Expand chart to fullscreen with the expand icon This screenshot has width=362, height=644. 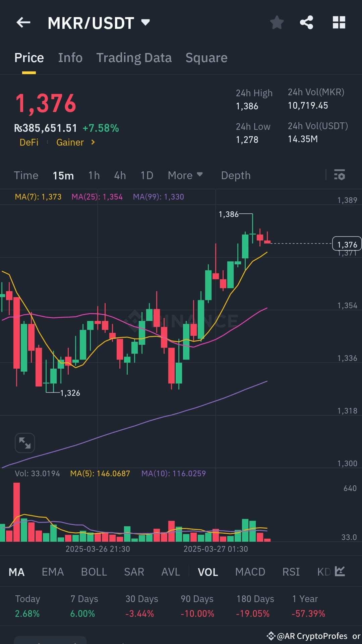click(24, 443)
